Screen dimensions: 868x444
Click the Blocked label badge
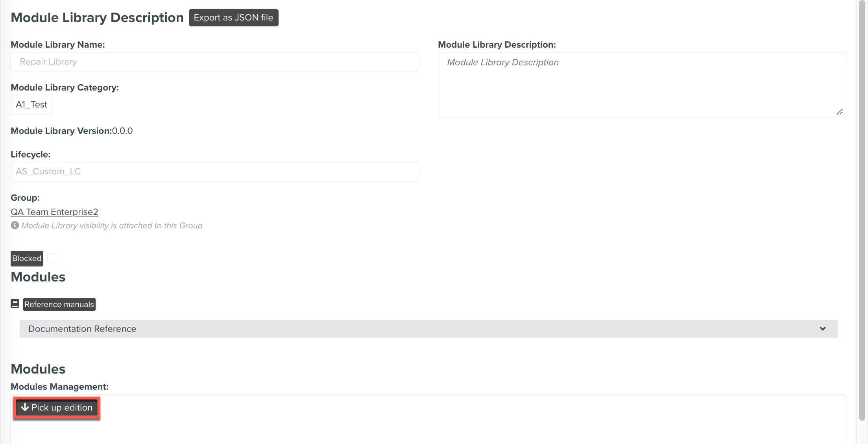[27, 258]
